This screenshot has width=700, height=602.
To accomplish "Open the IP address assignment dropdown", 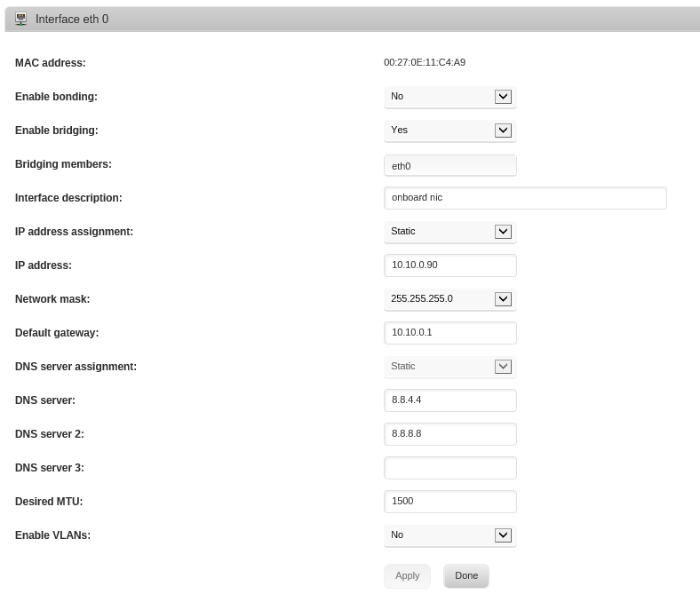I will [450, 232].
